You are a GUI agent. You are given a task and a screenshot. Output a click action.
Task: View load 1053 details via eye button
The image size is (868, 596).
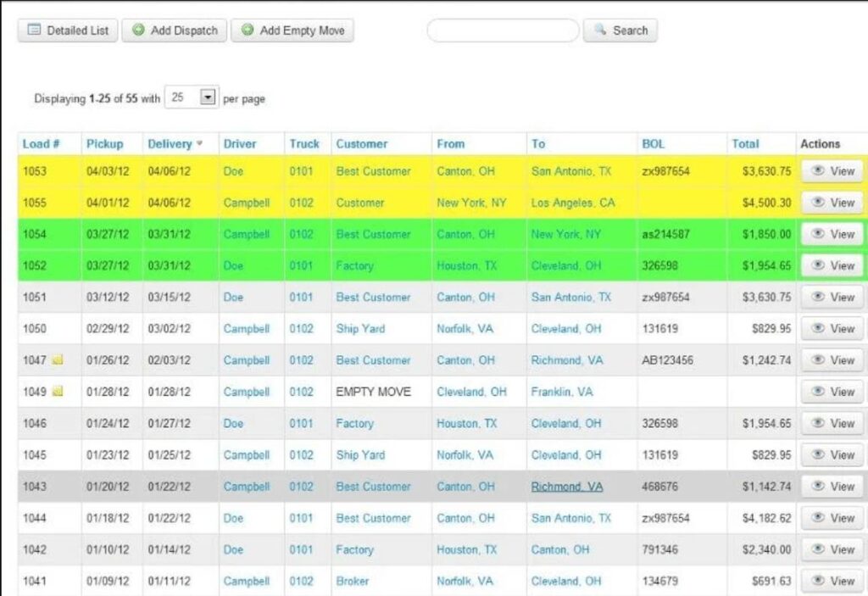832,171
